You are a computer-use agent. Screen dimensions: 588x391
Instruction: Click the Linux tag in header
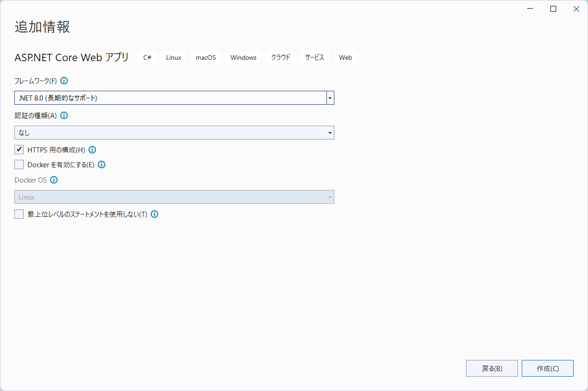[173, 57]
